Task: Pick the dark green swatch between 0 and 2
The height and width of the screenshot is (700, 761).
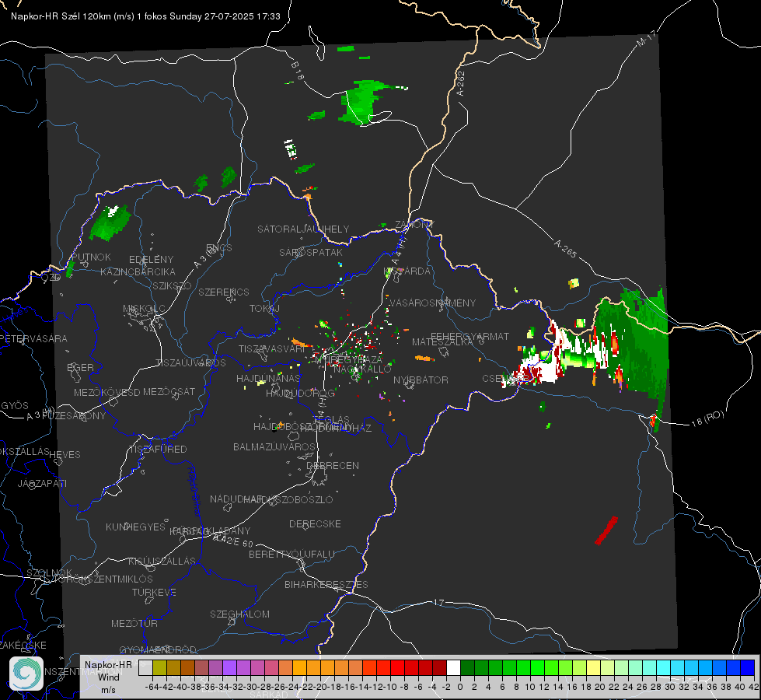Action: click(x=467, y=667)
